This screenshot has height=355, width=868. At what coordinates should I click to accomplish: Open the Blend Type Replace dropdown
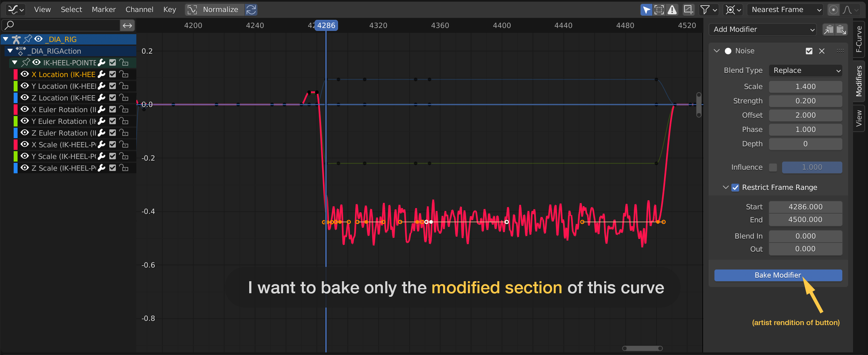[x=805, y=71]
